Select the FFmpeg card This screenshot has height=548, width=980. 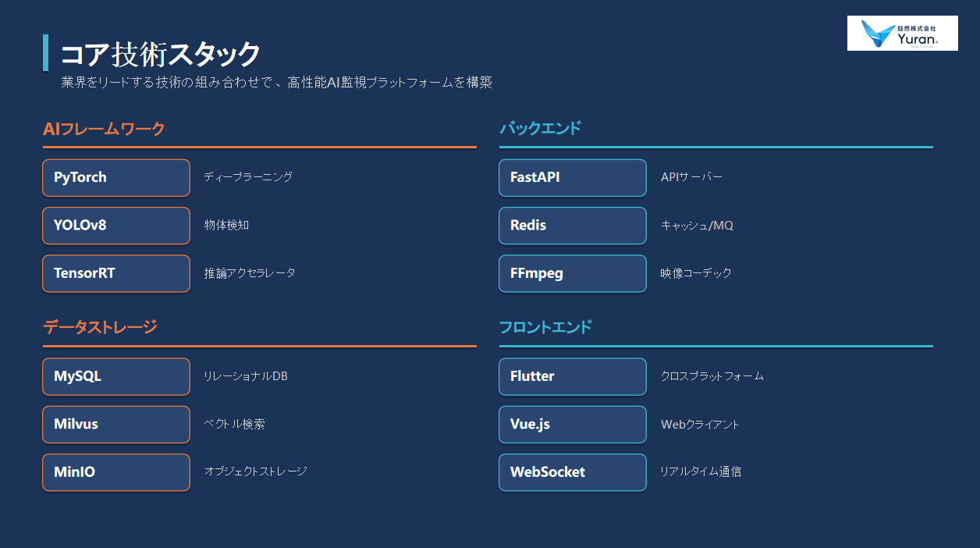pyautogui.click(x=573, y=273)
